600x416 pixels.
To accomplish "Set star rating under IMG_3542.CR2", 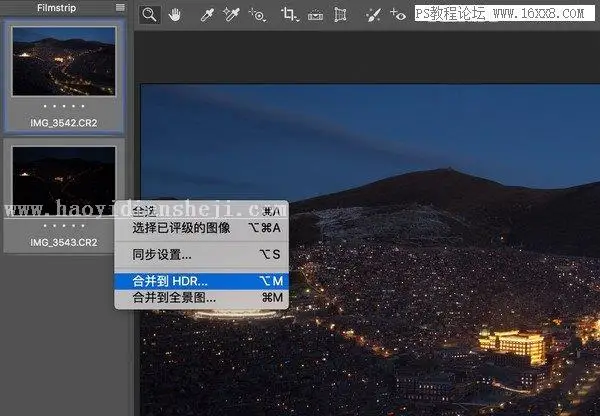I will 64,106.
